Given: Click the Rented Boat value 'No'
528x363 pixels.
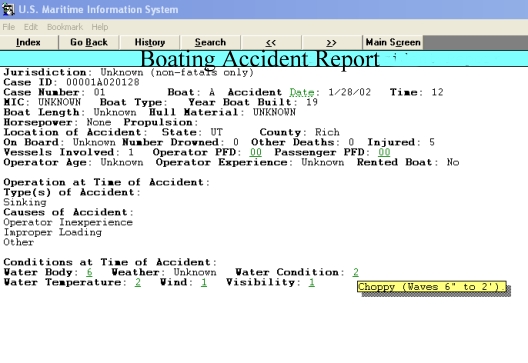Looking at the screenshot, I should tap(453, 162).
